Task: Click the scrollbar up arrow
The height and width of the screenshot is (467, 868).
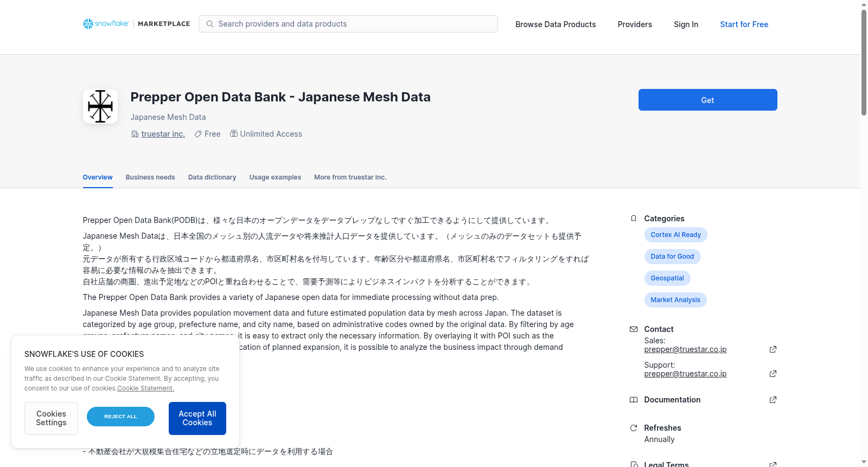Action: 864,4
